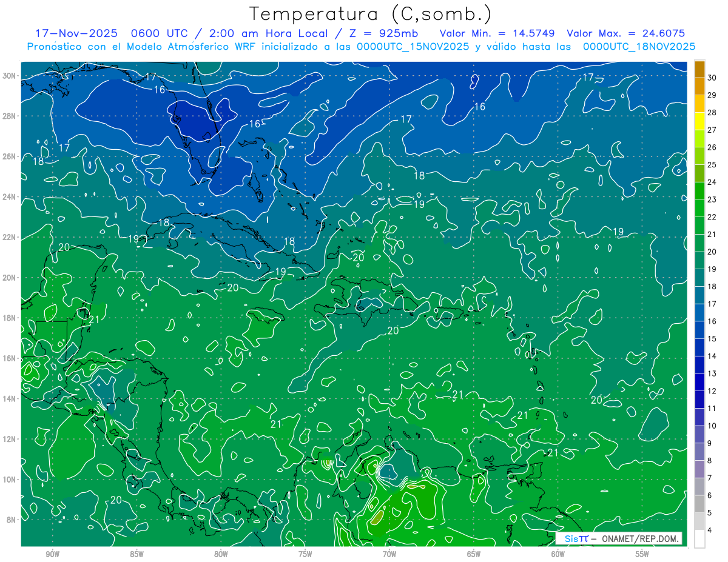This screenshot has width=728, height=562.
Task: Click the "60W" longitude axis label
Action: [x=558, y=554]
